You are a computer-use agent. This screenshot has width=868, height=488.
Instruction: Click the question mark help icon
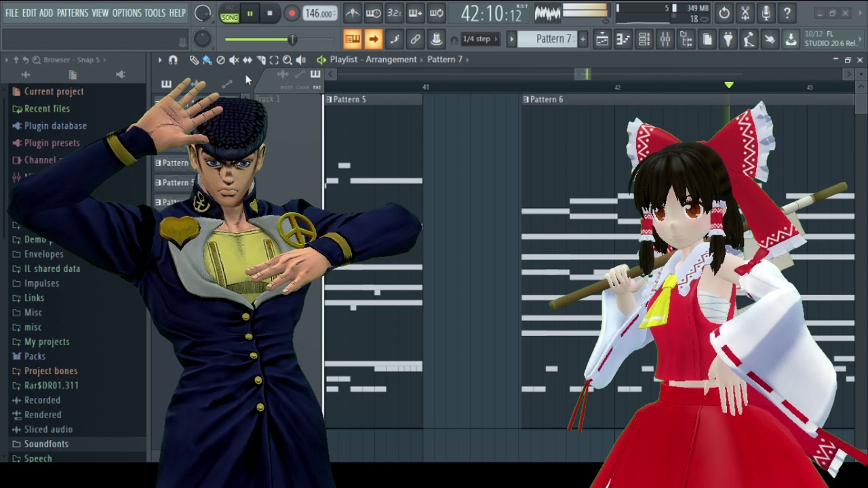[x=787, y=13]
